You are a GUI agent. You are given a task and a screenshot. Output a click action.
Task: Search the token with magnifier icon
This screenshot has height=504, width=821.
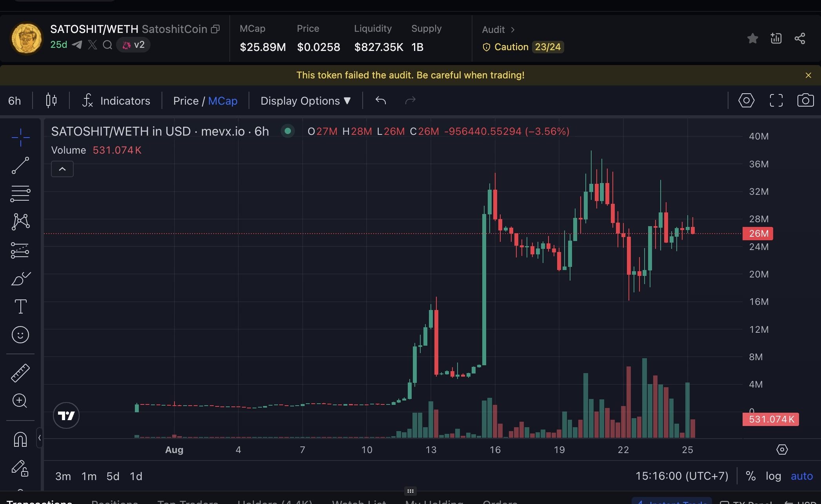point(107,45)
